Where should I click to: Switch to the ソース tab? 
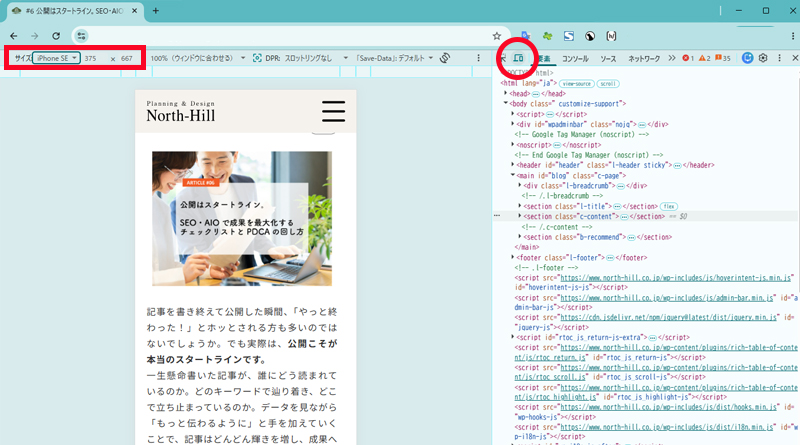608,59
